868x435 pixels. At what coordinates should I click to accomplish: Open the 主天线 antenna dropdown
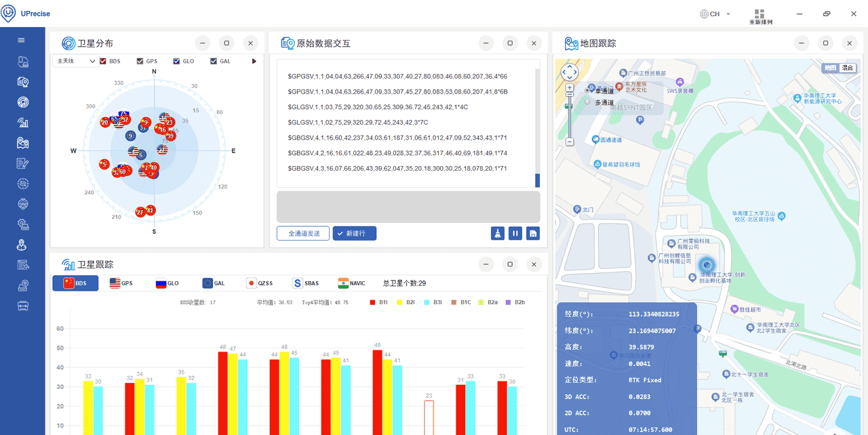click(x=75, y=60)
